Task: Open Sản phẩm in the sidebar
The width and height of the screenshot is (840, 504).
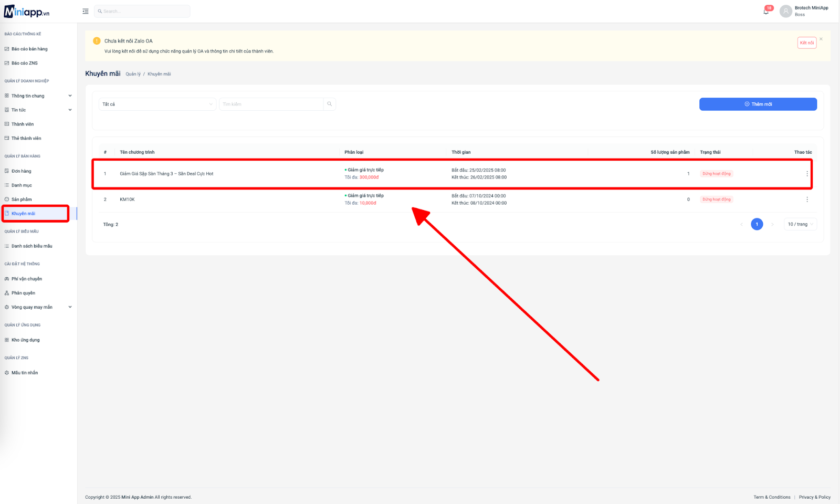Action: [22, 199]
